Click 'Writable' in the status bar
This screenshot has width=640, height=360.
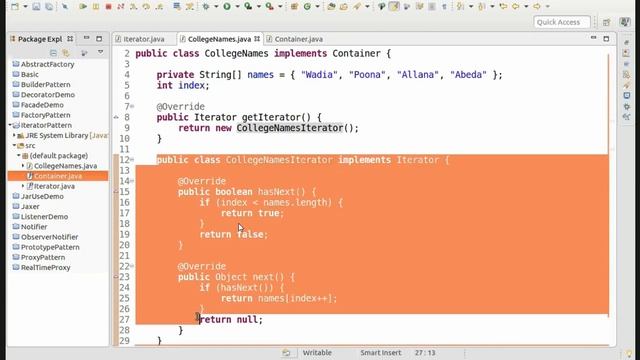coord(317,353)
